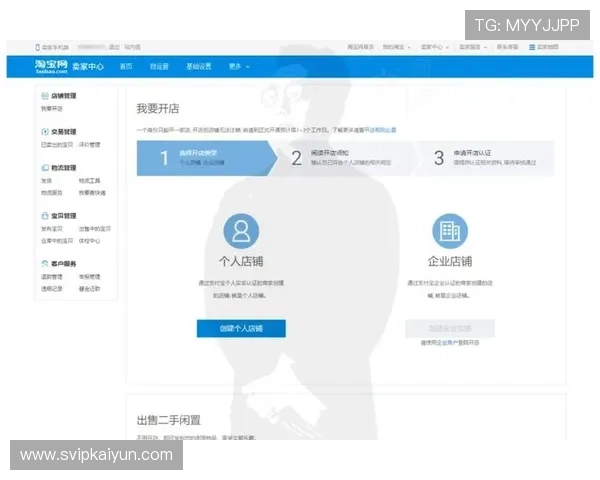Expand the 更多 dropdown in blue bar
Image resolution: width=600 pixels, height=480 pixels.
pos(239,66)
